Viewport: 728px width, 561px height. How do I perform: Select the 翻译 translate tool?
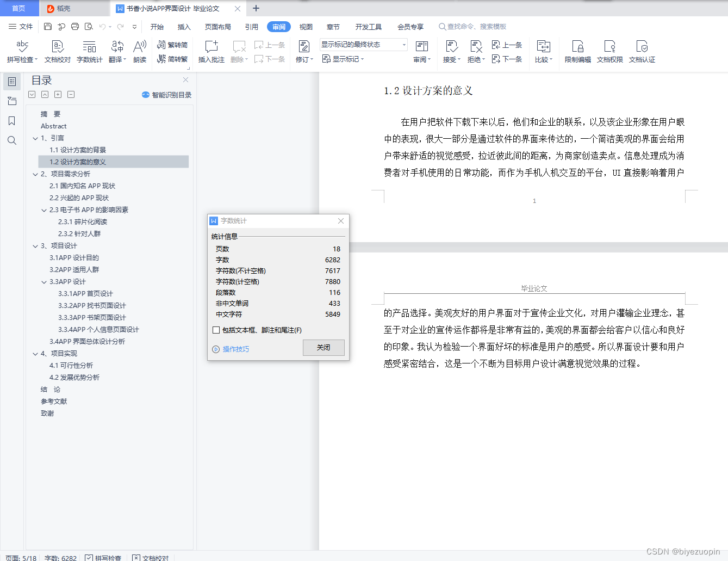(116, 51)
